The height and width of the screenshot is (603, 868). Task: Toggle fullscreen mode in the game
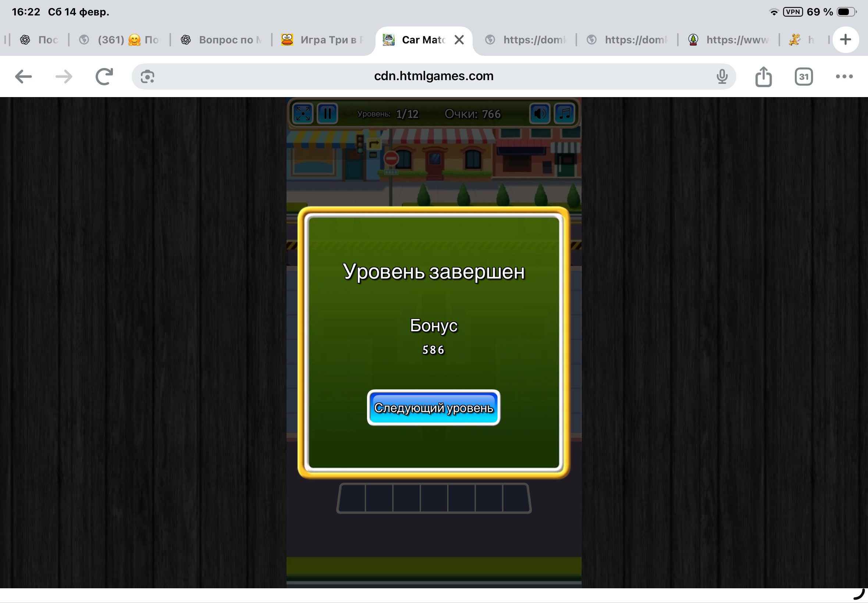click(x=303, y=113)
